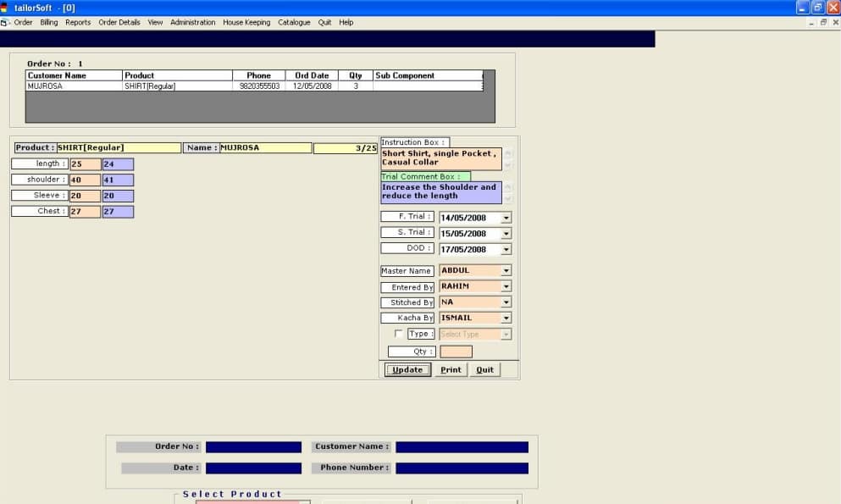This screenshot has width=841, height=504.
Task: Click the Print button
Action: [x=451, y=370]
